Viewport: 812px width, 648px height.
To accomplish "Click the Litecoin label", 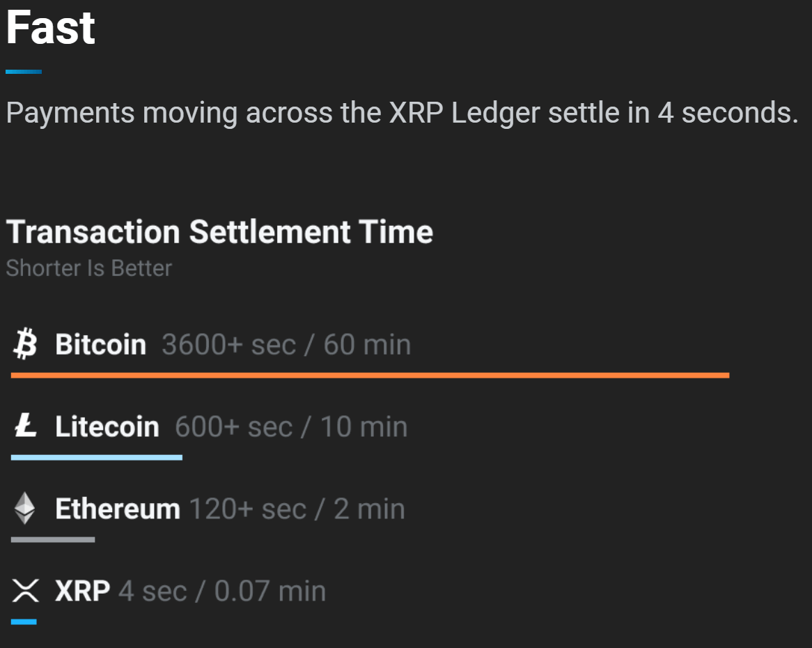I will (107, 427).
